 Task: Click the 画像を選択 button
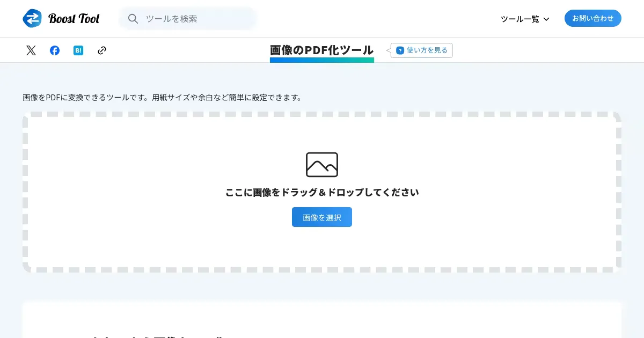tap(322, 217)
